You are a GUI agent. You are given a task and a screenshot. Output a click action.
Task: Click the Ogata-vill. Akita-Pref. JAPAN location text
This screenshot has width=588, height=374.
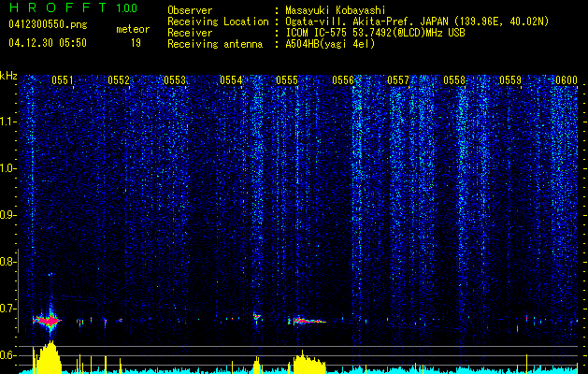point(417,22)
